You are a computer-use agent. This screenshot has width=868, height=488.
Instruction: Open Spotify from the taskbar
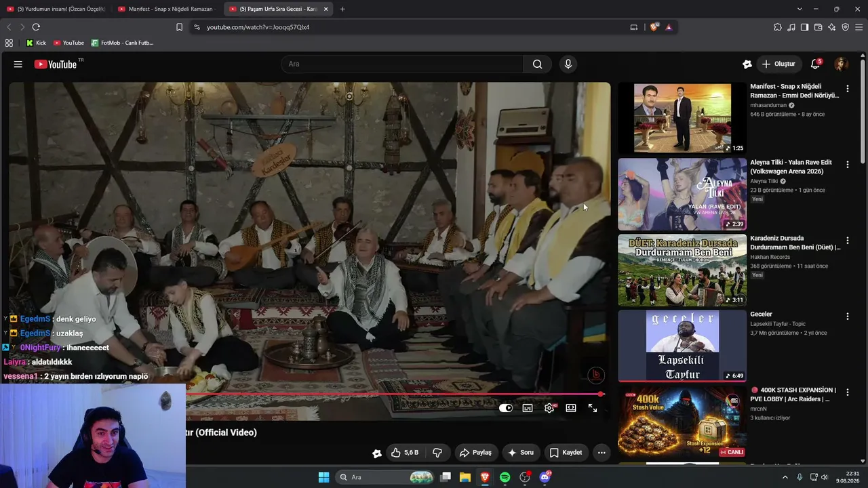tap(505, 477)
